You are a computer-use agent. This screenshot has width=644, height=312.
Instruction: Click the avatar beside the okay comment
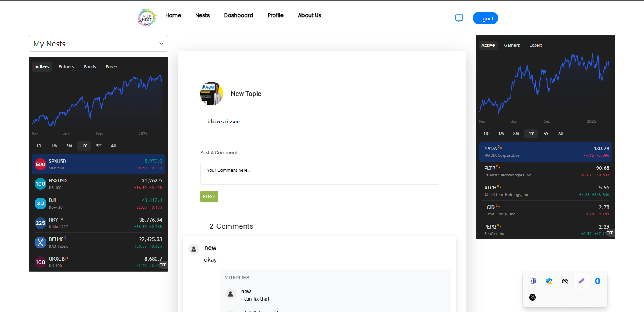point(194,249)
